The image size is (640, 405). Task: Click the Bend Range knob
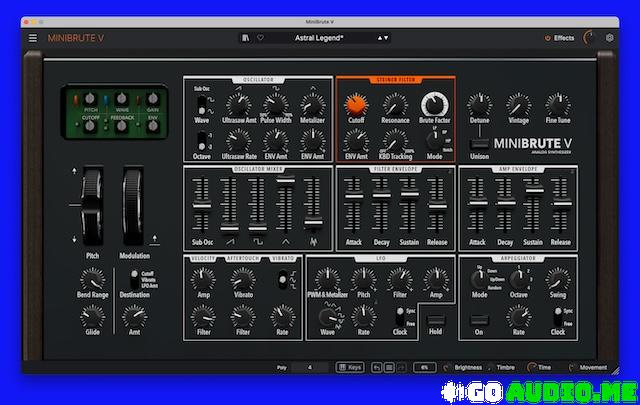click(93, 280)
